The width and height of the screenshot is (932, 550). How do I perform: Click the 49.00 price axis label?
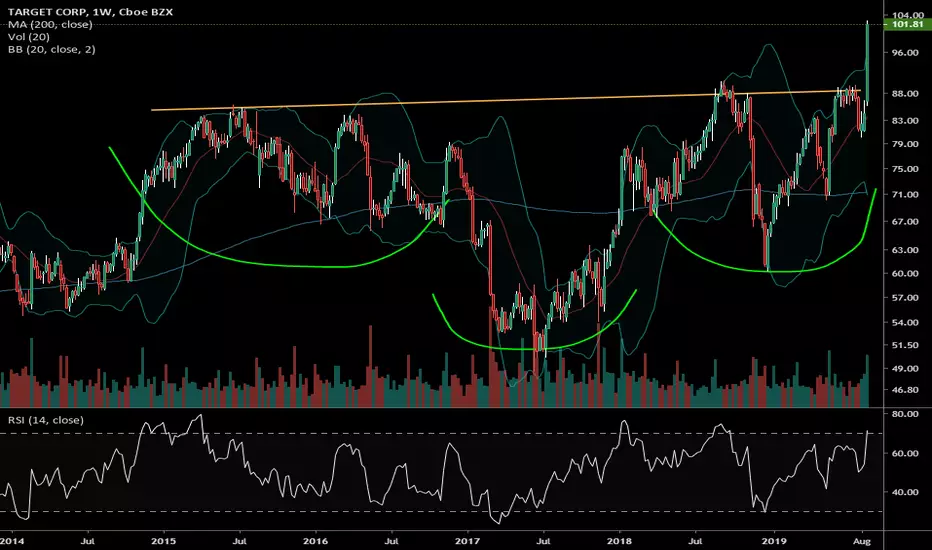point(905,369)
